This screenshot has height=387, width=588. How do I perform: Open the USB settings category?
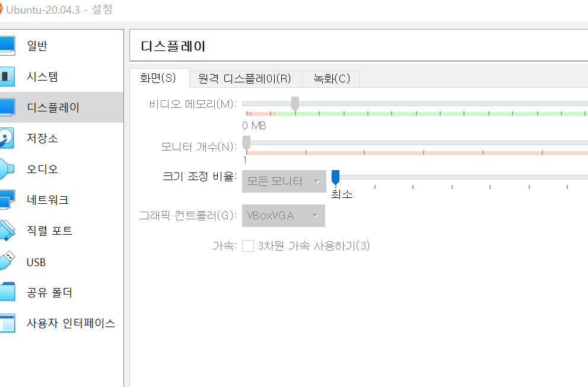[x=62, y=261]
